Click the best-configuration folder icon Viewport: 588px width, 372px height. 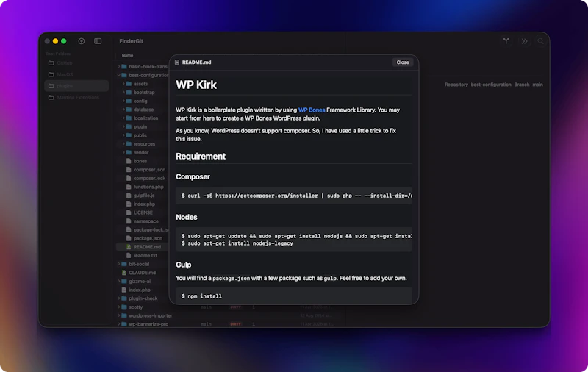[124, 76]
